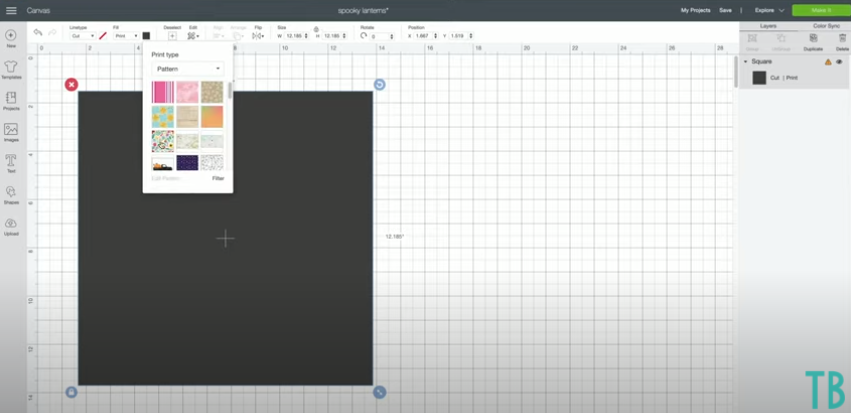
Task: Select the orange pink gradient pattern
Action: coord(212,117)
